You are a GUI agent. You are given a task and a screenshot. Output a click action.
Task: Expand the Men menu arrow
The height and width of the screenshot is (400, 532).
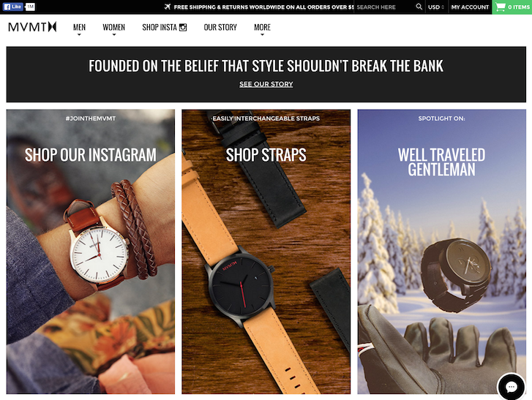tap(79, 34)
